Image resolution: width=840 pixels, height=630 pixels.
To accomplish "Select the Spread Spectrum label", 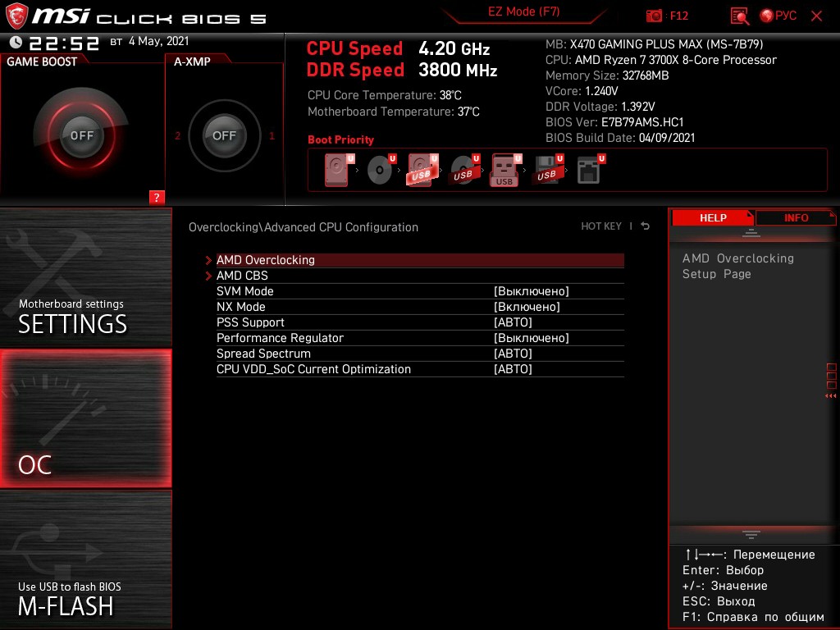I will pos(263,353).
